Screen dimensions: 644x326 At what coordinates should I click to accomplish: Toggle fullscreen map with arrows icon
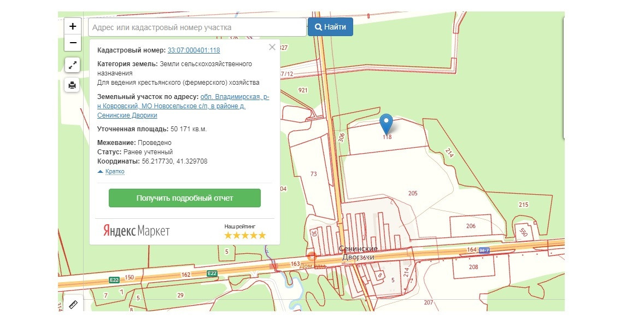pyautogui.click(x=72, y=65)
